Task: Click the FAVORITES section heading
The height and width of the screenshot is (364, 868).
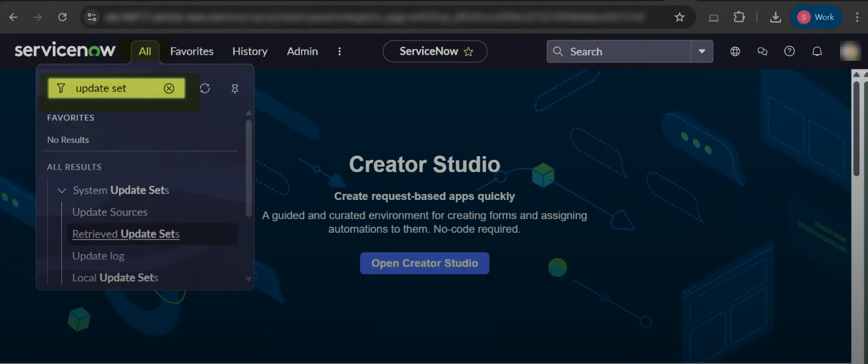Action: pos(70,118)
